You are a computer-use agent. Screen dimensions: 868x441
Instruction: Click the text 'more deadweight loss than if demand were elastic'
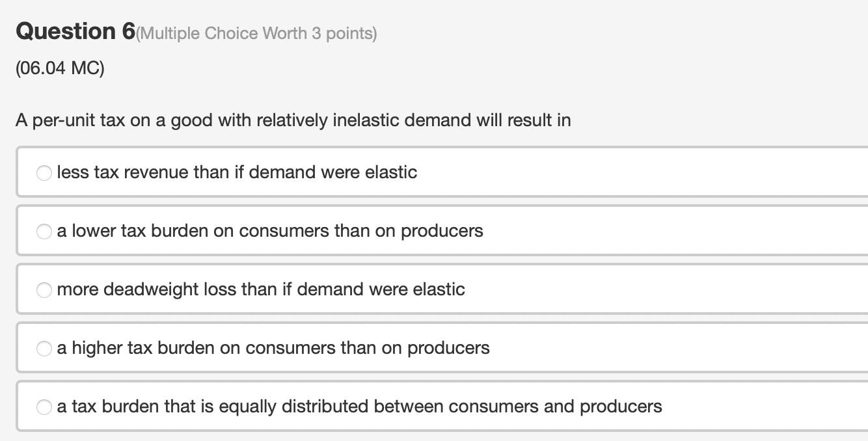click(x=261, y=289)
